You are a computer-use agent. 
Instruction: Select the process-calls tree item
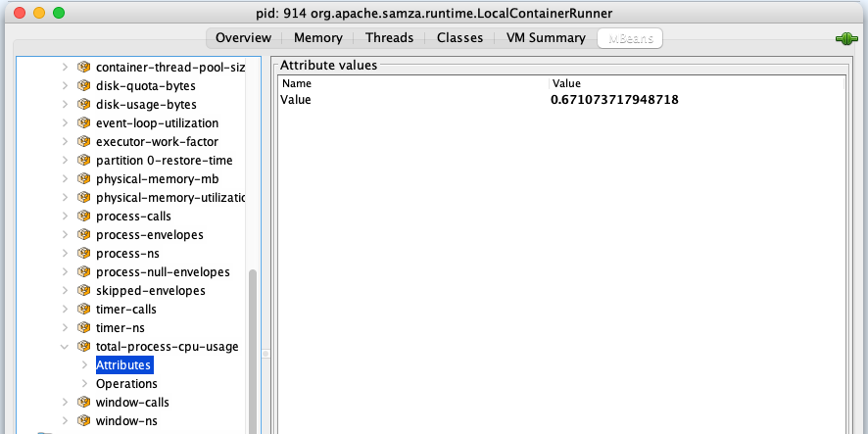pyautogui.click(x=133, y=216)
